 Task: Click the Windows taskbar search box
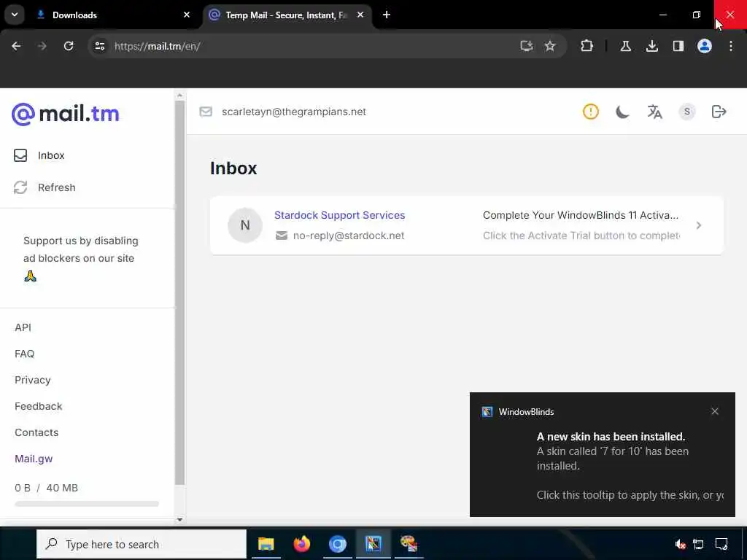pyautogui.click(x=142, y=544)
